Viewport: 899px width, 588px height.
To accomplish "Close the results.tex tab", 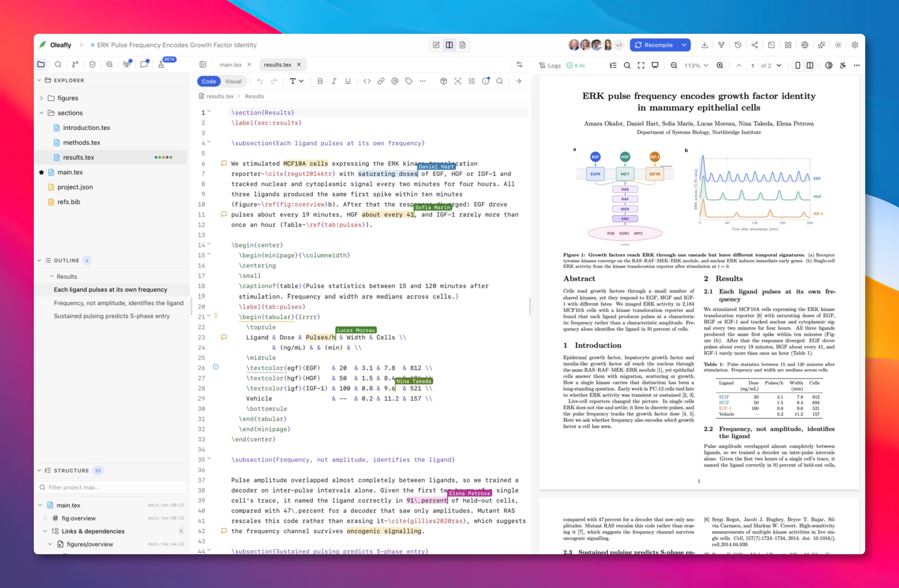I will 299,65.
